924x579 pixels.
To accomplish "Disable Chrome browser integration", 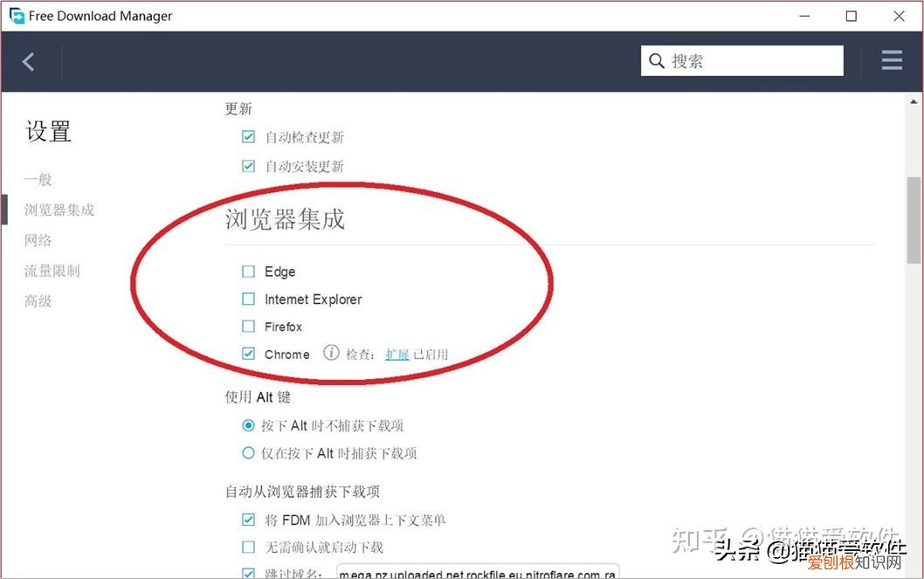I will coord(248,354).
